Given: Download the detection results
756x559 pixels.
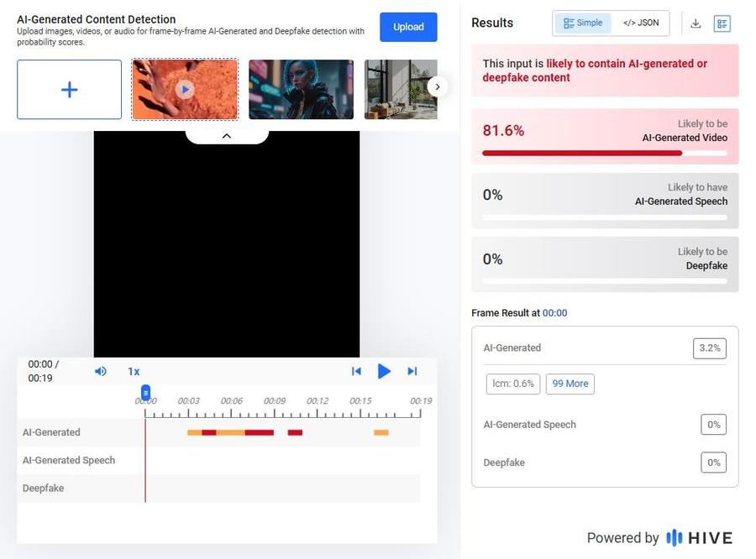Looking at the screenshot, I should click(696, 24).
